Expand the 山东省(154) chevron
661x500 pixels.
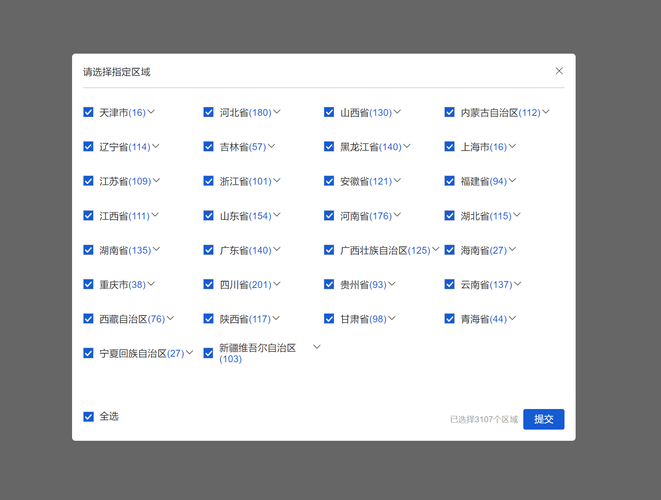[277, 215]
